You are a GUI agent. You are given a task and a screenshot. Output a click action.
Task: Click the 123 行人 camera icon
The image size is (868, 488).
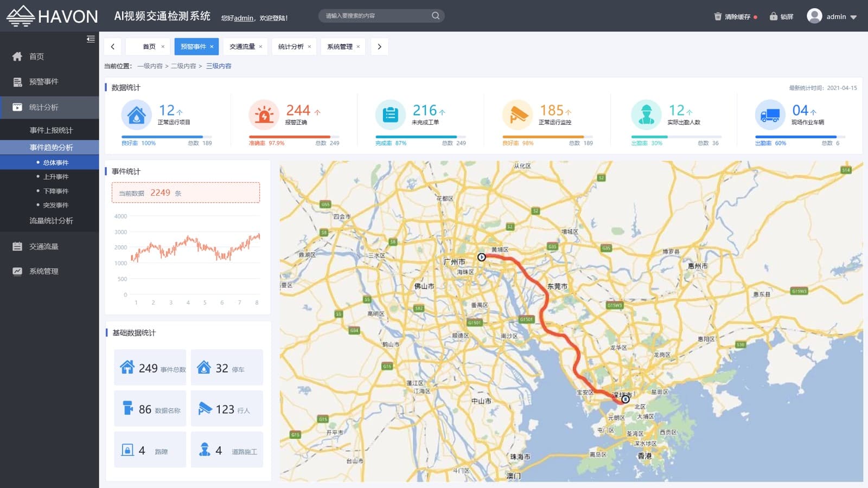[x=205, y=408]
